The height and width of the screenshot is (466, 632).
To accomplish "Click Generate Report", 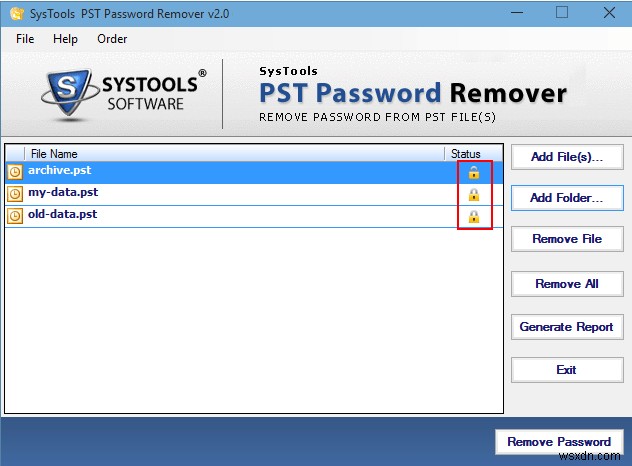I will pos(567,327).
